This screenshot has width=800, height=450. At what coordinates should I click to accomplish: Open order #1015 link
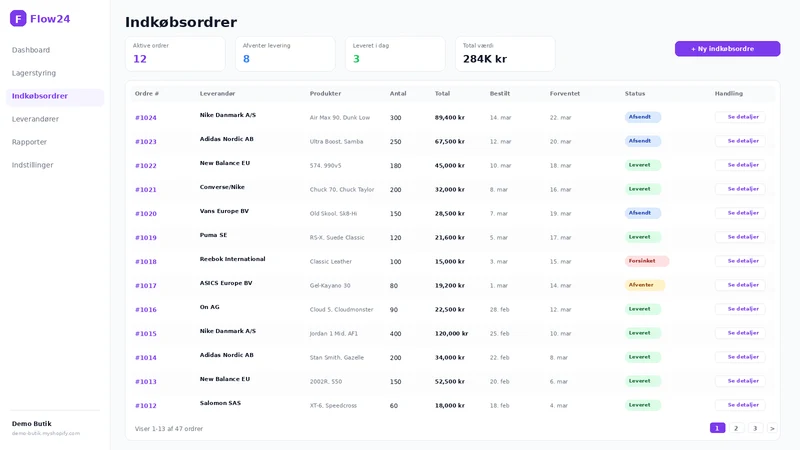pyautogui.click(x=145, y=334)
